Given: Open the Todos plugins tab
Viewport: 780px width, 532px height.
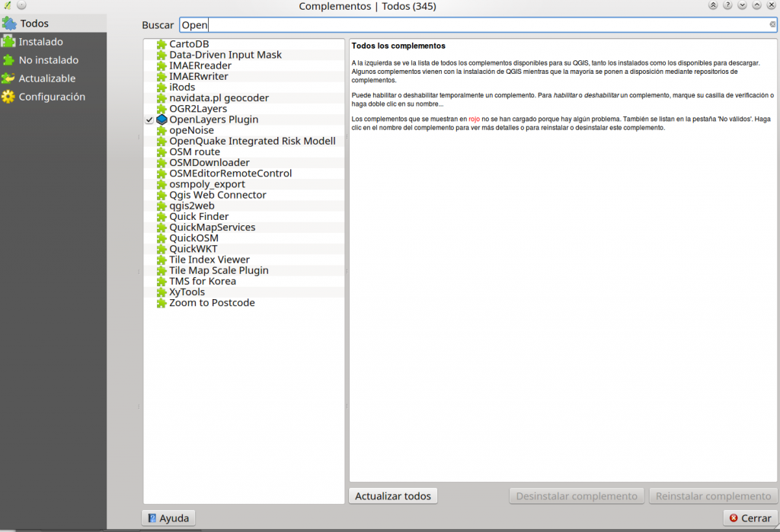Looking at the screenshot, I should click(x=53, y=24).
